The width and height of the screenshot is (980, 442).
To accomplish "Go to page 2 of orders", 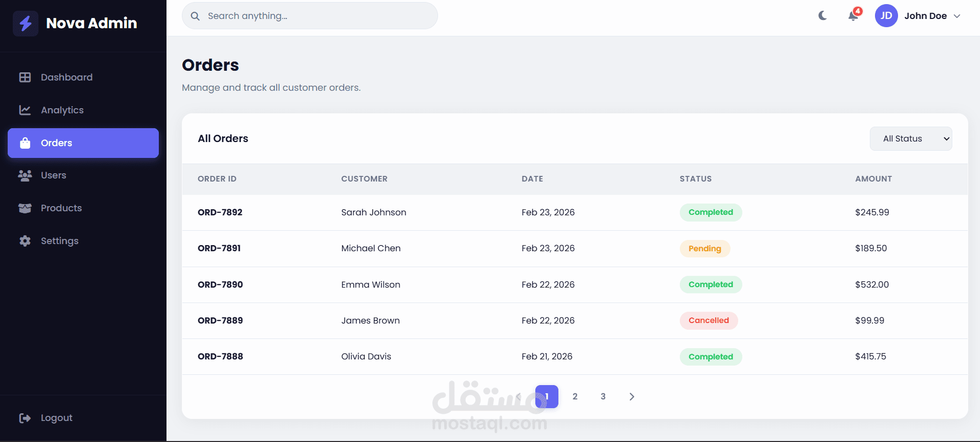I will (575, 396).
